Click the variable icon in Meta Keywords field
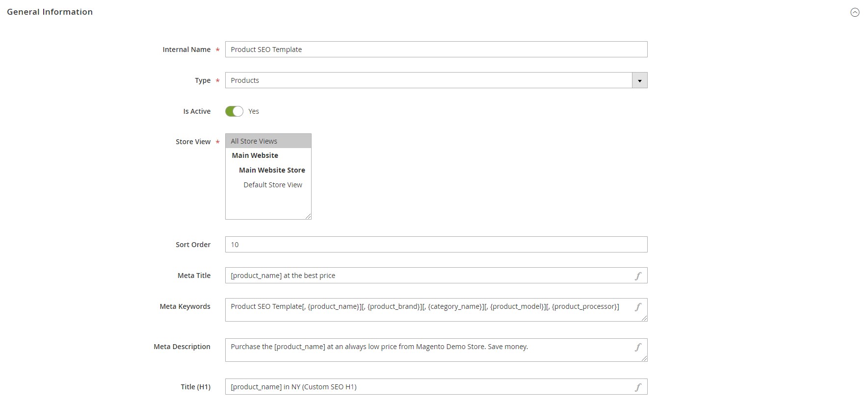Image resolution: width=868 pixels, height=403 pixels. (x=638, y=307)
